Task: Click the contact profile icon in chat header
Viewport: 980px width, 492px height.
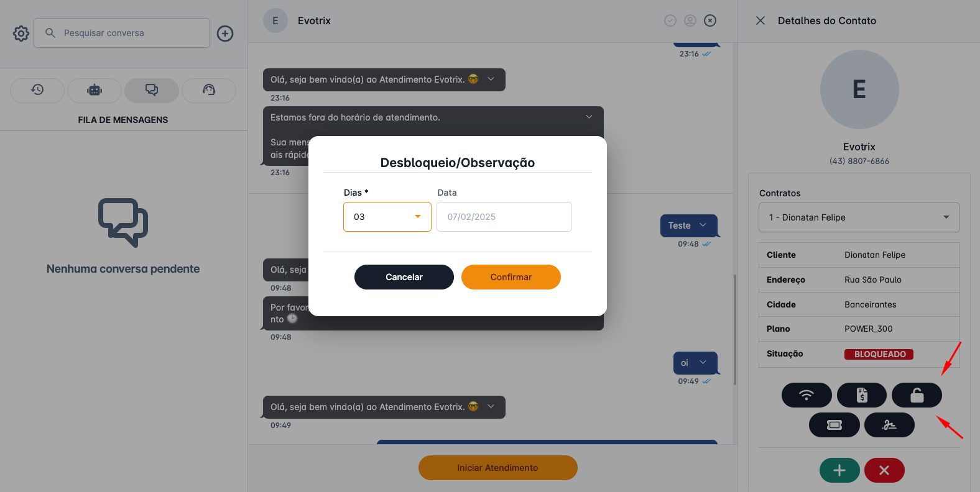Action: (690, 20)
